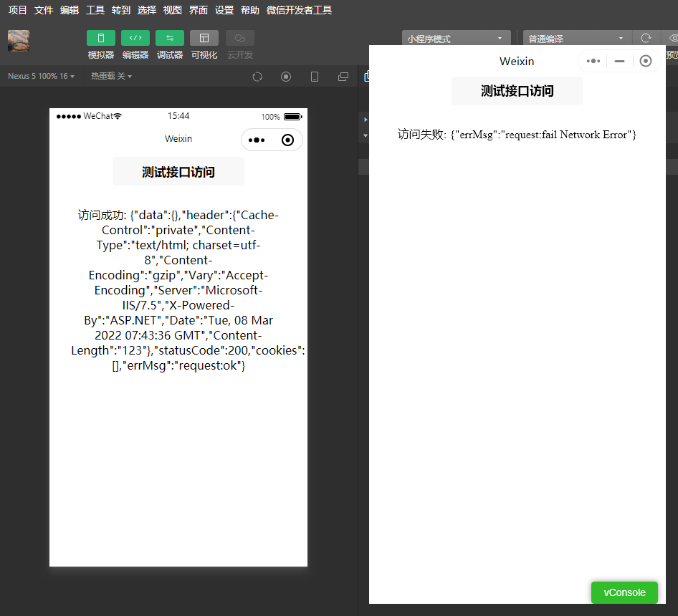Viewport: 678px width, 616px height.
Task: Collapse the expanded down-pointing tree arrow
Action: click(366, 135)
